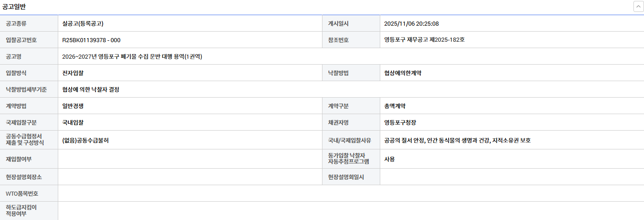Click the 협상에의한계약 value
The image size is (644, 220).
coord(403,73)
